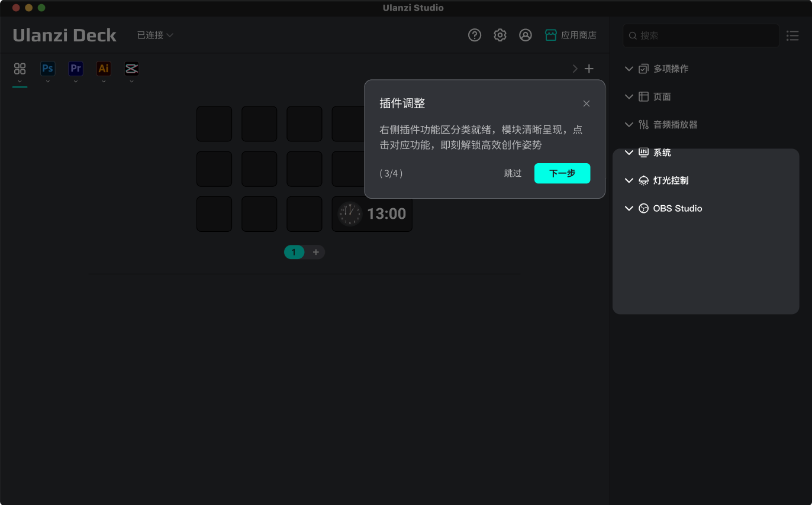Select the CapCut profile icon
This screenshot has height=505, width=812.
pyautogui.click(x=131, y=69)
